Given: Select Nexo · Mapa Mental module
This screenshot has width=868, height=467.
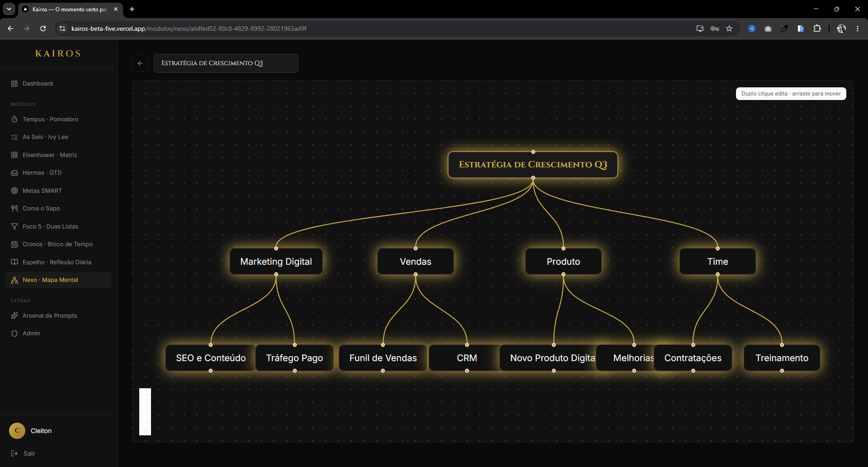Looking at the screenshot, I should [58, 280].
